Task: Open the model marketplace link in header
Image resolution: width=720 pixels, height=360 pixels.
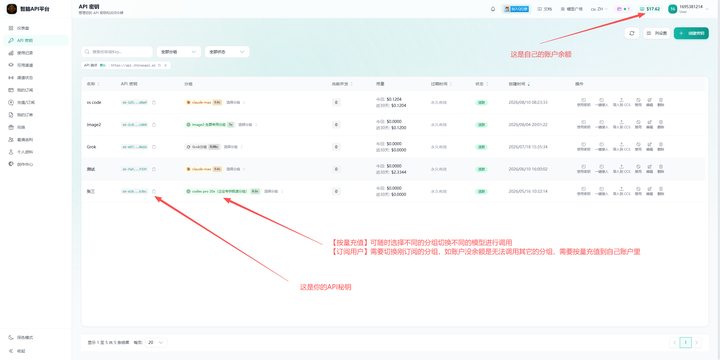Action: pyautogui.click(x=571, y=9)
